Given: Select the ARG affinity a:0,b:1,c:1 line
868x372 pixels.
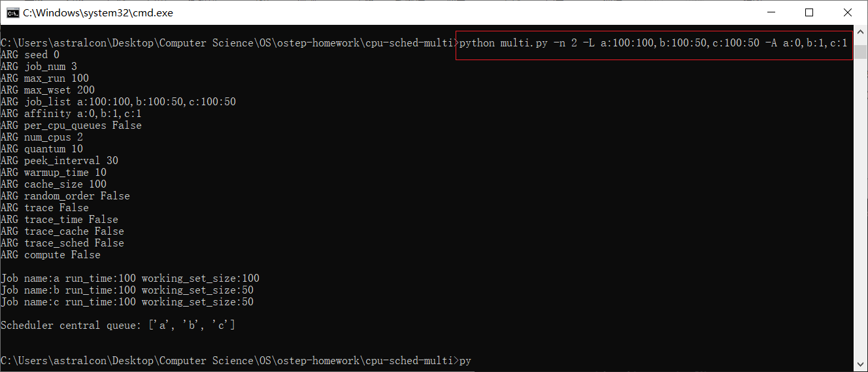Looking at the screenshot, I should 71,114.
